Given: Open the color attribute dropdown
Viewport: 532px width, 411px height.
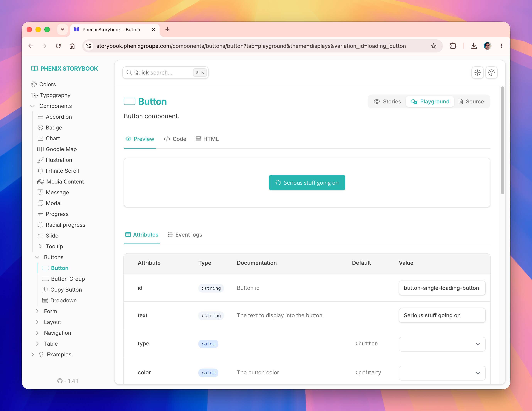Looking at the screenshot, I should 442,373.
